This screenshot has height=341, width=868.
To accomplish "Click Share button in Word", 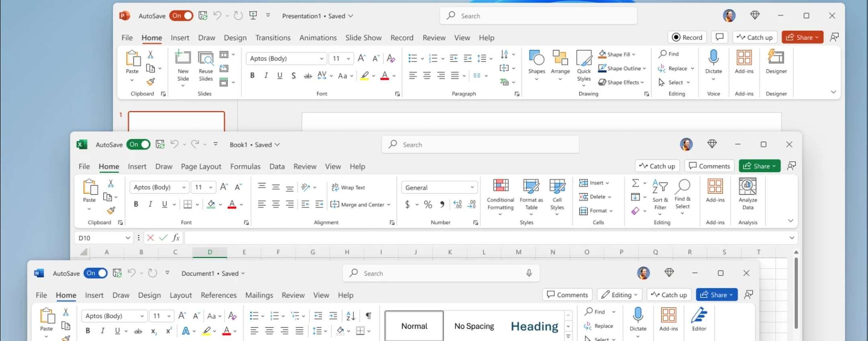I will pos(717,294).
